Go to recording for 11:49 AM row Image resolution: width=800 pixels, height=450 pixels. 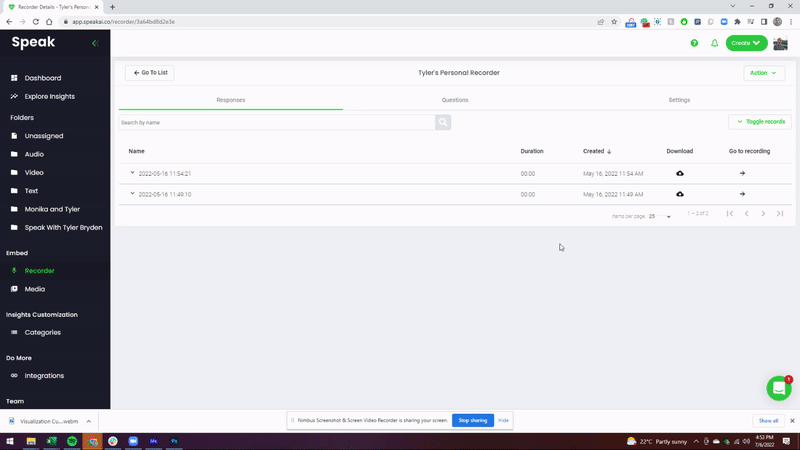(742, 194)
